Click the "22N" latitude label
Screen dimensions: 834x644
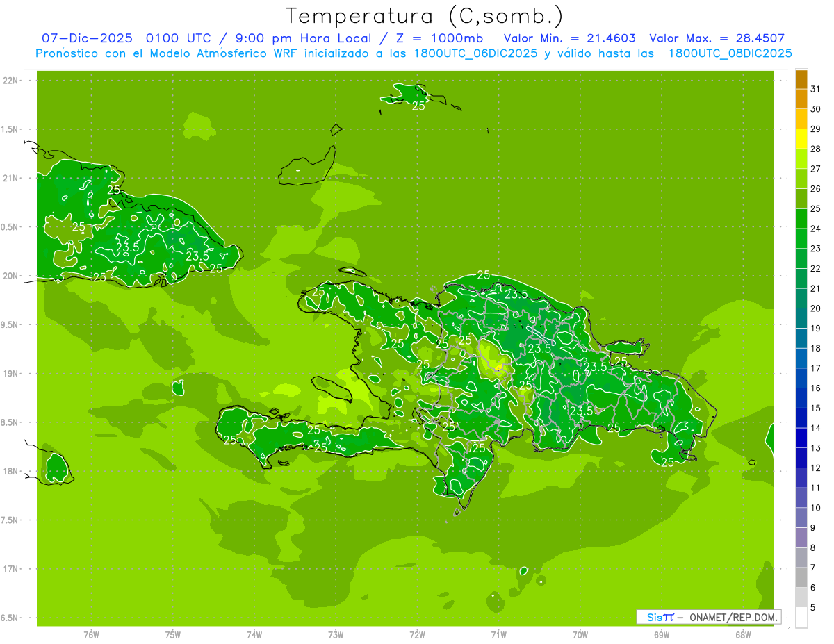(x=11, y=81)
